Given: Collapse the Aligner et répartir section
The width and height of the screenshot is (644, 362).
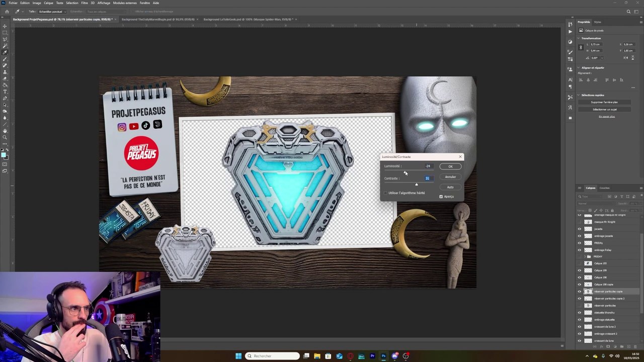Looking at the screenshot, I should pos(578,68).
